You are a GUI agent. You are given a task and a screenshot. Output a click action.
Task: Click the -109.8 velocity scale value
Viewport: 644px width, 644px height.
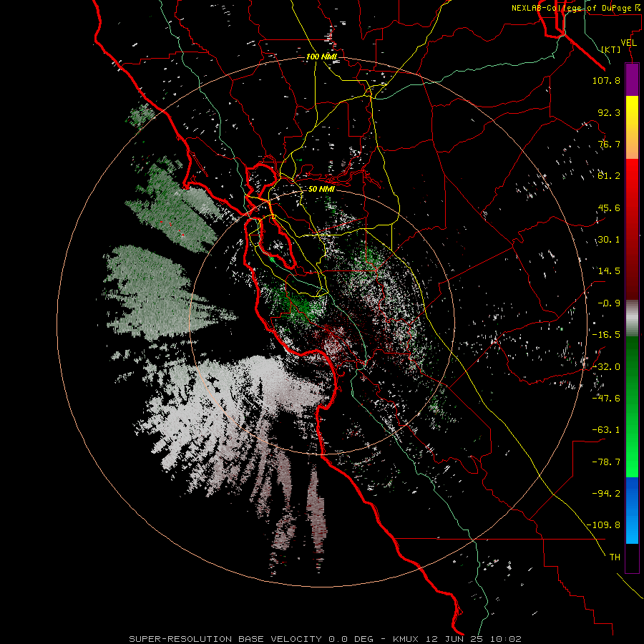603,525
